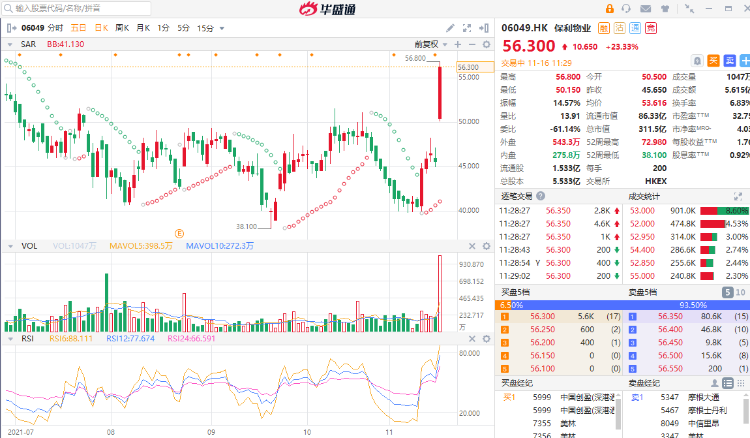Viewport: 750px width, 438px height.
Task: Open more timeframes dropdown after 15分
Action: coord(222,29)
